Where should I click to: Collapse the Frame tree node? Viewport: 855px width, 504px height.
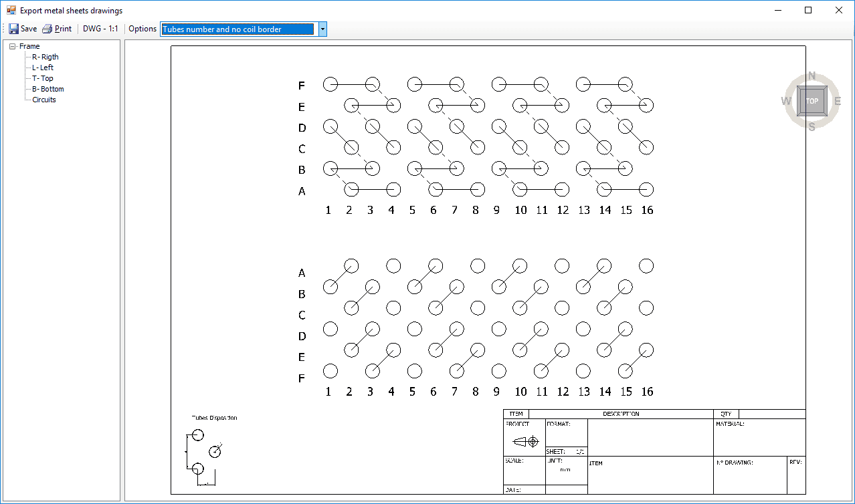point(13,47)
